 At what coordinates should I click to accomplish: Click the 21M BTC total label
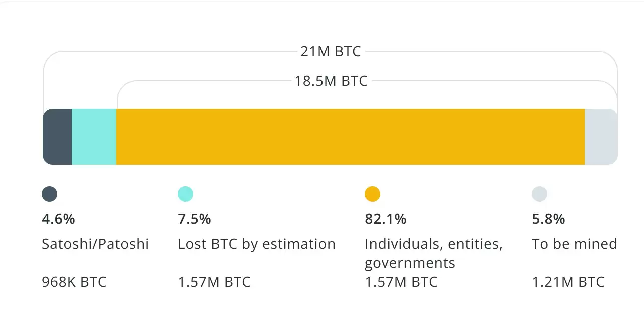pos(331,52)
